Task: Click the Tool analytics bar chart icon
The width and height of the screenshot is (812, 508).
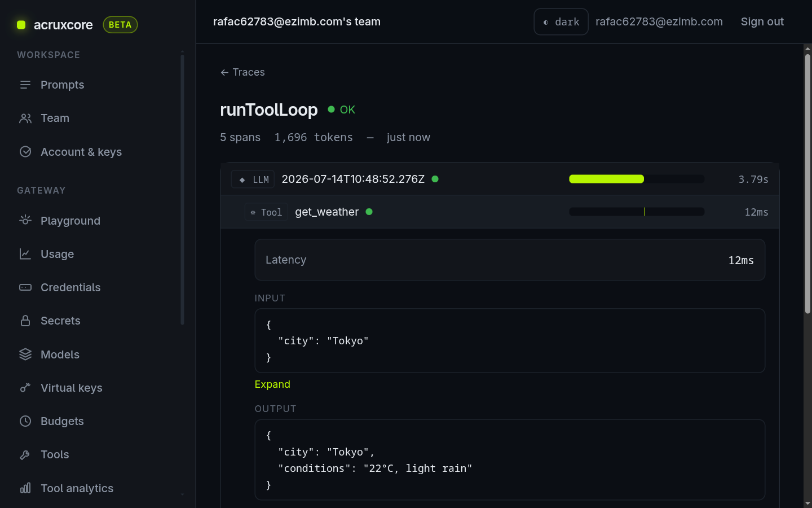Action: point(25,488)
